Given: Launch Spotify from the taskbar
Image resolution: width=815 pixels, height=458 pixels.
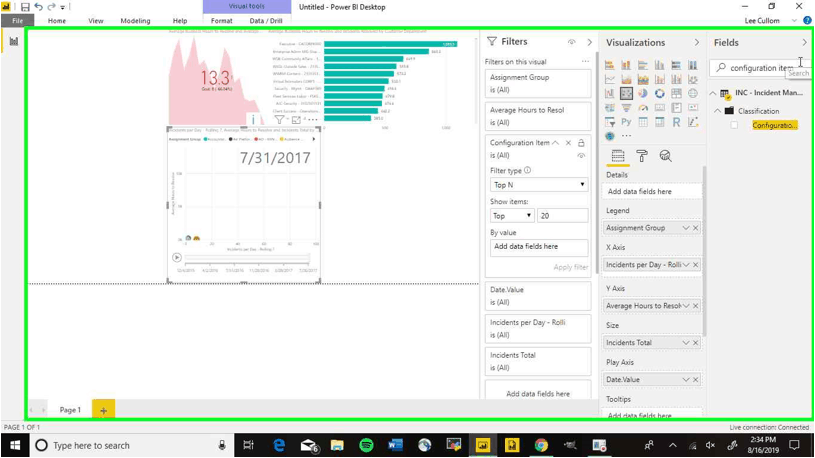Looking at the screenshot, I should tap(366, 446).
